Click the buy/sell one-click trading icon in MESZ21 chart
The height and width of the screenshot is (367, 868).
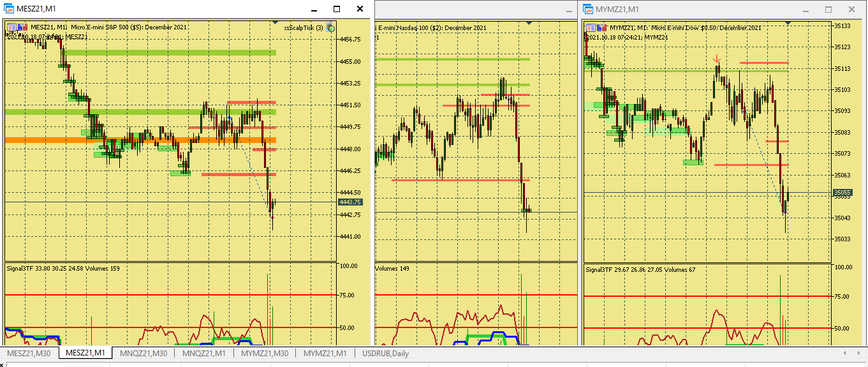pos(22,27)
